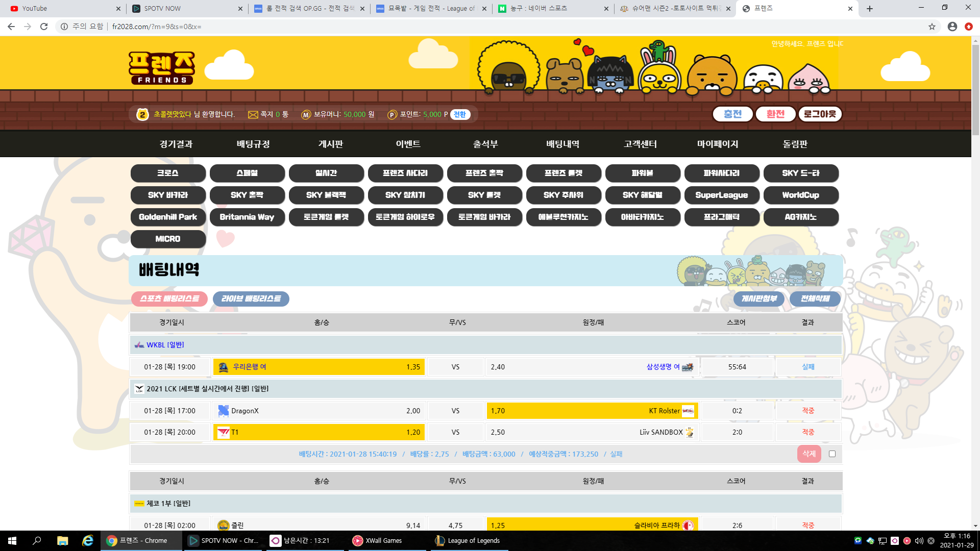Select 라이브 배팅리스트 tab
Image resolution: width=980 pixels, height=551 pixels.
tap(251, 299)
